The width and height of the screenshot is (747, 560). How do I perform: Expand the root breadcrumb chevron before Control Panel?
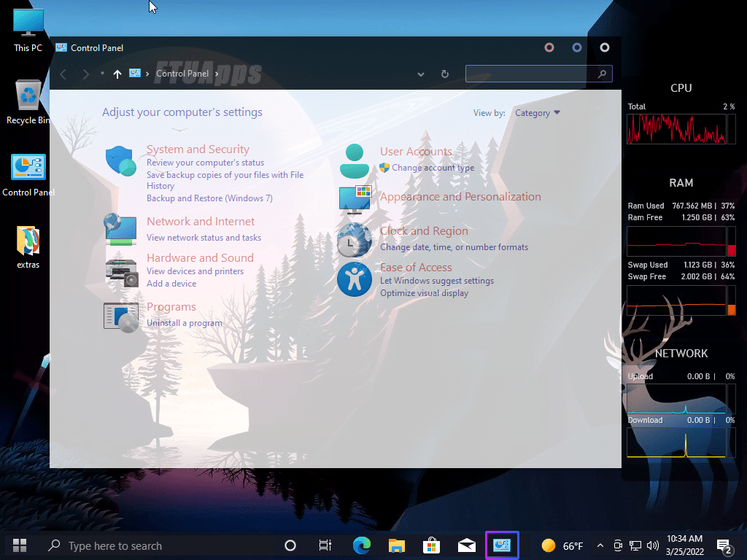click(147, 74)
